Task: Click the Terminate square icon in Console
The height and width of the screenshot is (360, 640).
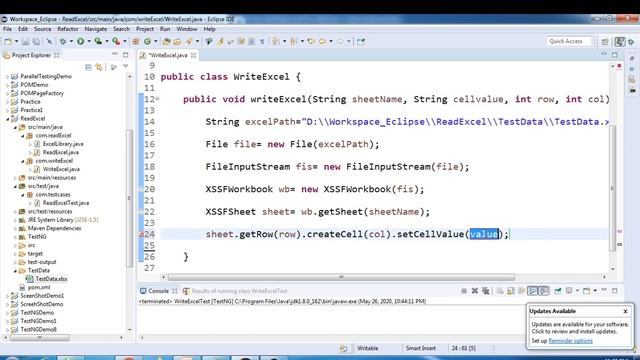Action: click(x=464, y=291)
